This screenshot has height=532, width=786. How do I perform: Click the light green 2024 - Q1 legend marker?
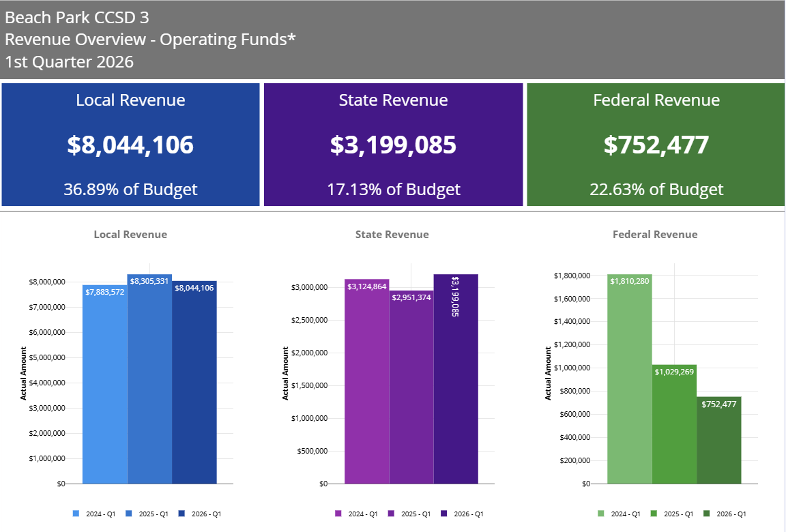pyautogui.click(x=600, y=513)
